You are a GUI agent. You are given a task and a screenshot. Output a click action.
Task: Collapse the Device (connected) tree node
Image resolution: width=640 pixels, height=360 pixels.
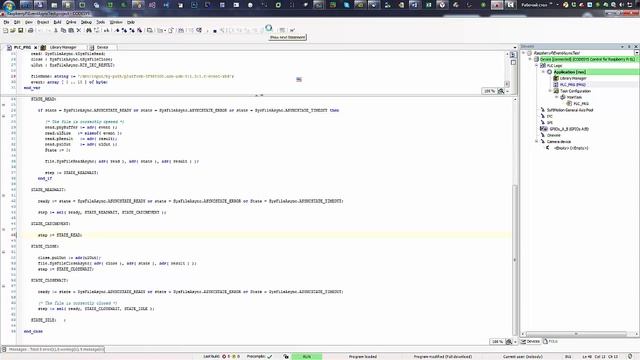click(530, 59)
